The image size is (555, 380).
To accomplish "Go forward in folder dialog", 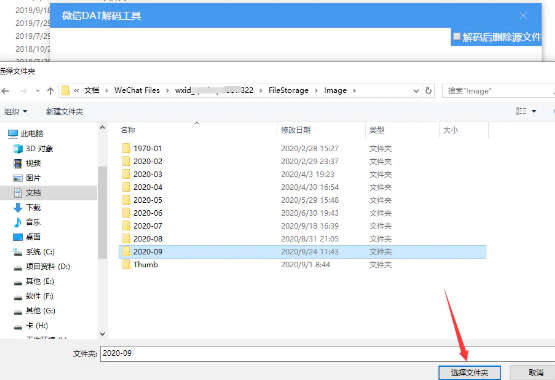I will 23,91.
